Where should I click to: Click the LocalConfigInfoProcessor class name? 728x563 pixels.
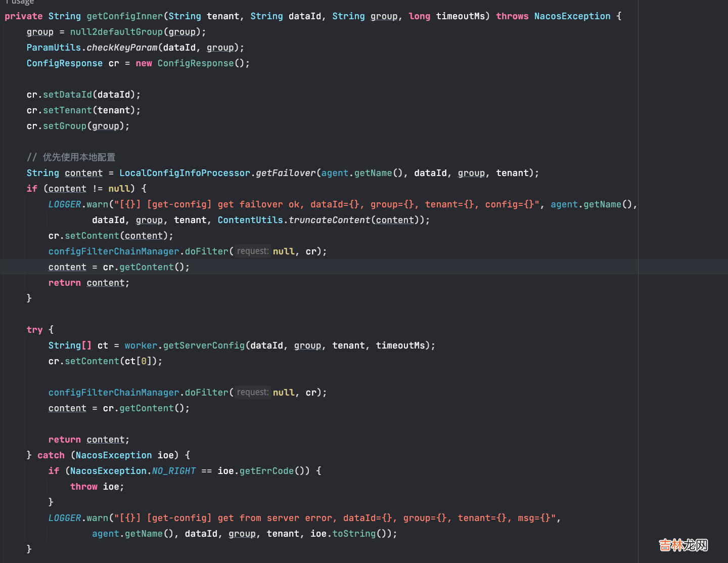click(185, 173)
